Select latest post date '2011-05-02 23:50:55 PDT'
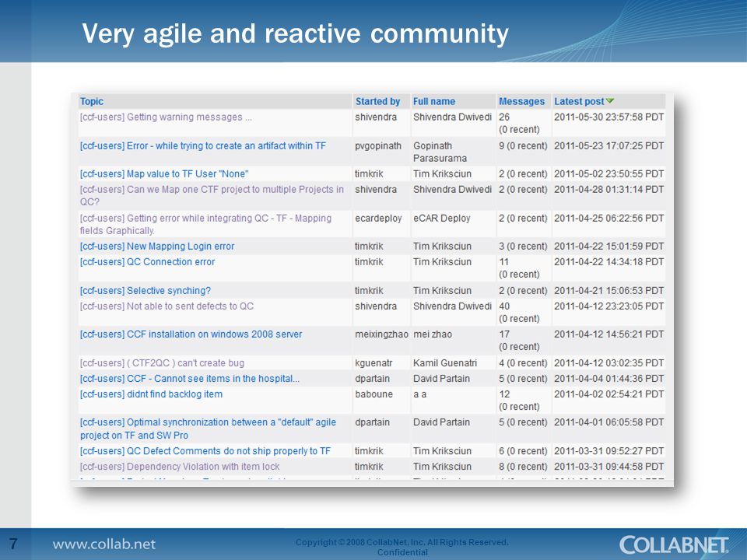Viewport: 747px width, 560px height. (608, 173)
